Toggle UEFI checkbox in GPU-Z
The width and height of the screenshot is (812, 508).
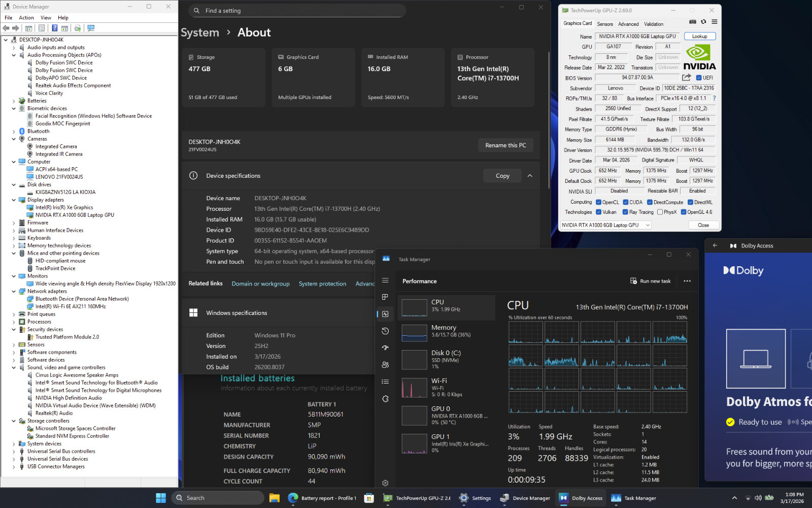pos(699,78)
